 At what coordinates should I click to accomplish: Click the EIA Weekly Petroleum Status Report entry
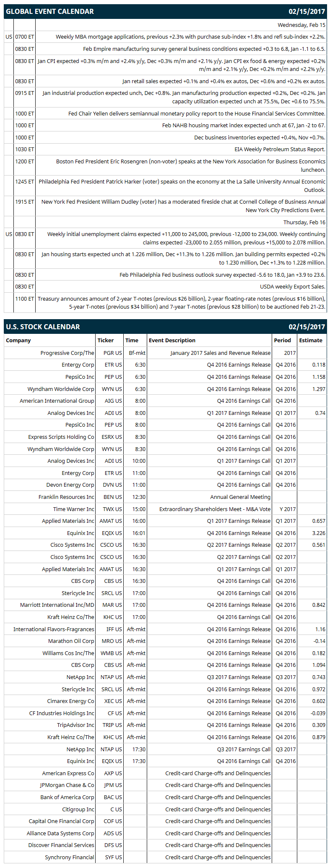[280, 149]
